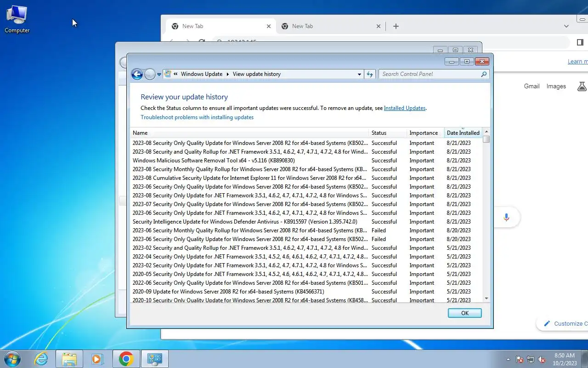Select the 2022-06 Security Only Quality Update row
The height and width of the screenshot is (368, 588).
(306, 283)
